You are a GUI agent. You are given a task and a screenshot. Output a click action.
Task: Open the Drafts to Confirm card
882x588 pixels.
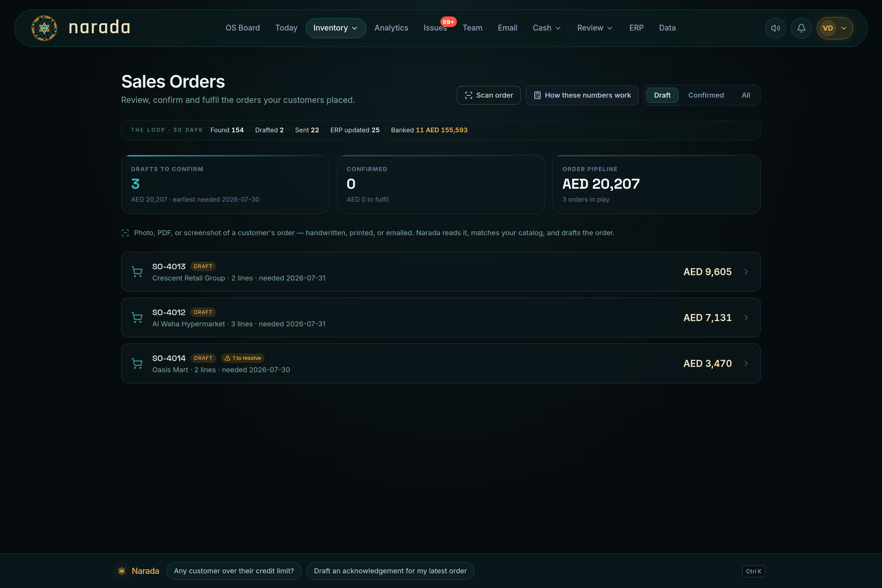point(225,184)
